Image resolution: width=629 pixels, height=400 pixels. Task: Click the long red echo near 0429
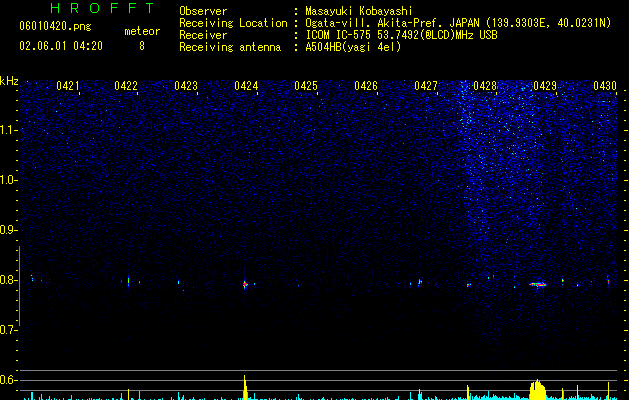[x=538, y=284]
